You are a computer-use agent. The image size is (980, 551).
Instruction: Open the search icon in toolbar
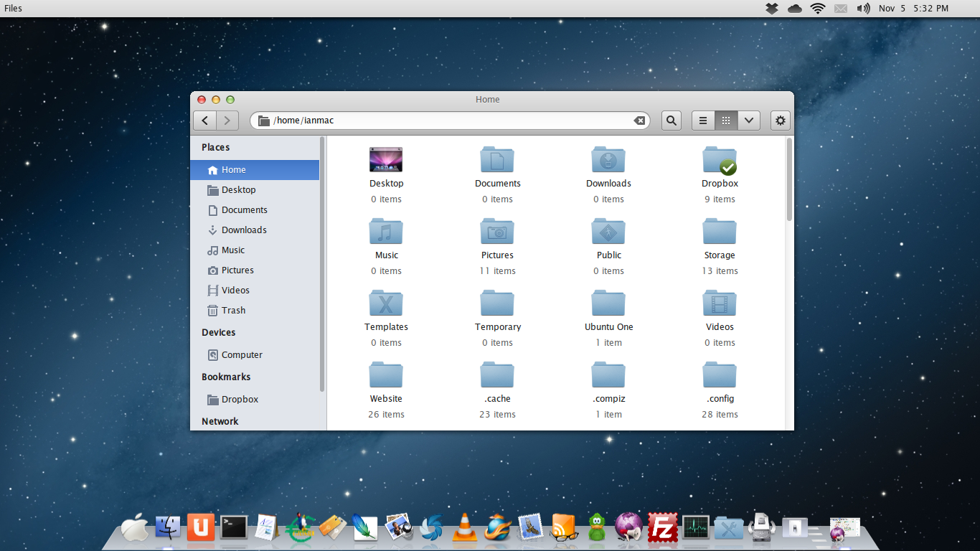coord(671,121)
